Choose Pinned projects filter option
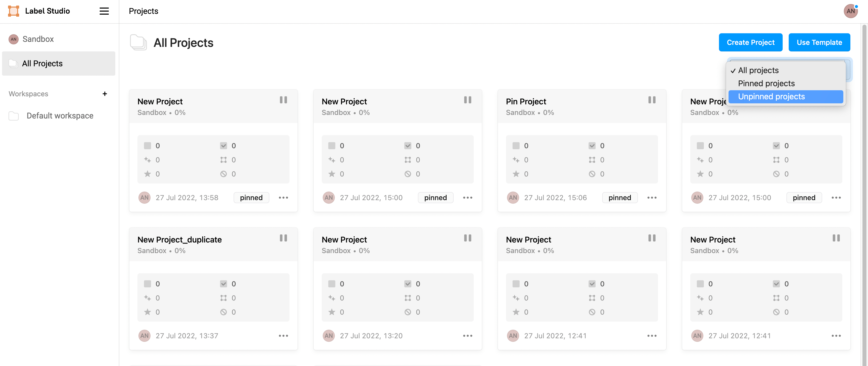 coord(766,84)
